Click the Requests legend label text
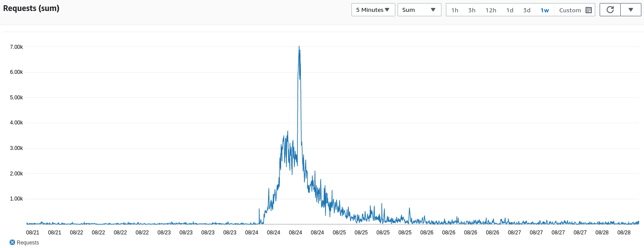644x248 pixels. tap(28, 243)
